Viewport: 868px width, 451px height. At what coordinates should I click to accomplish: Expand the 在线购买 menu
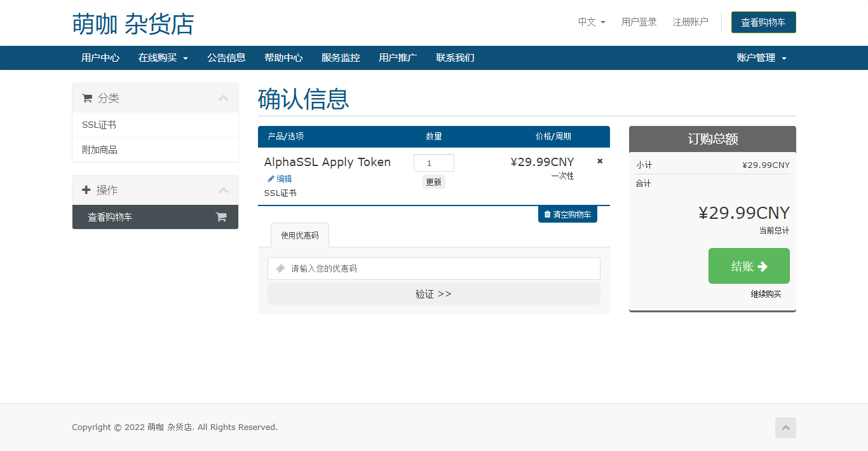coord(163,58)
